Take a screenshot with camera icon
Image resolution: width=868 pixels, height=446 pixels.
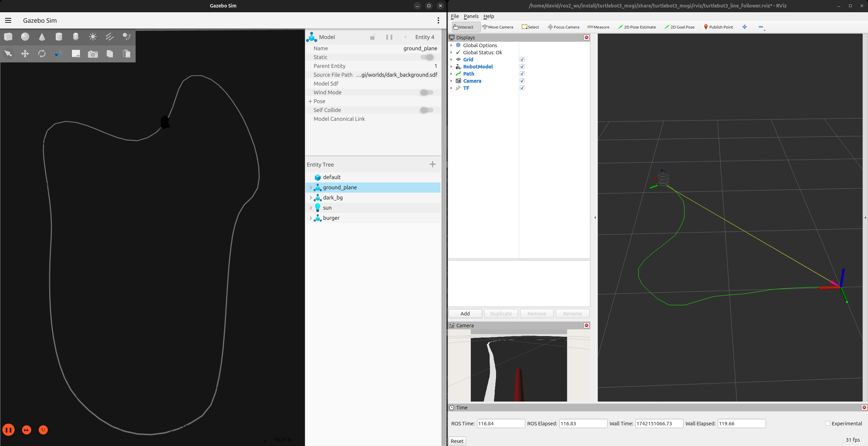(x=93, y=54)
